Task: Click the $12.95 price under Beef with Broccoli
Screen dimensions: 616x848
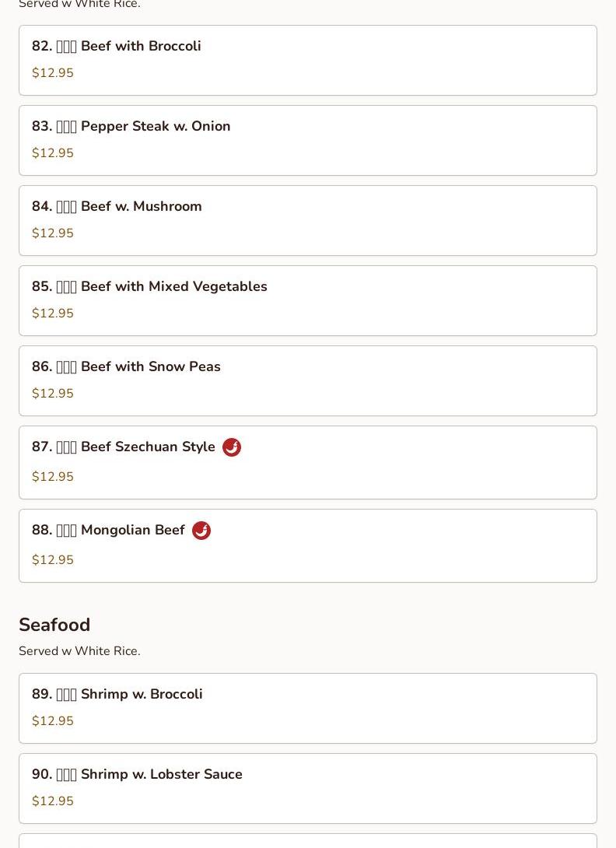Action: click(52, 72)
